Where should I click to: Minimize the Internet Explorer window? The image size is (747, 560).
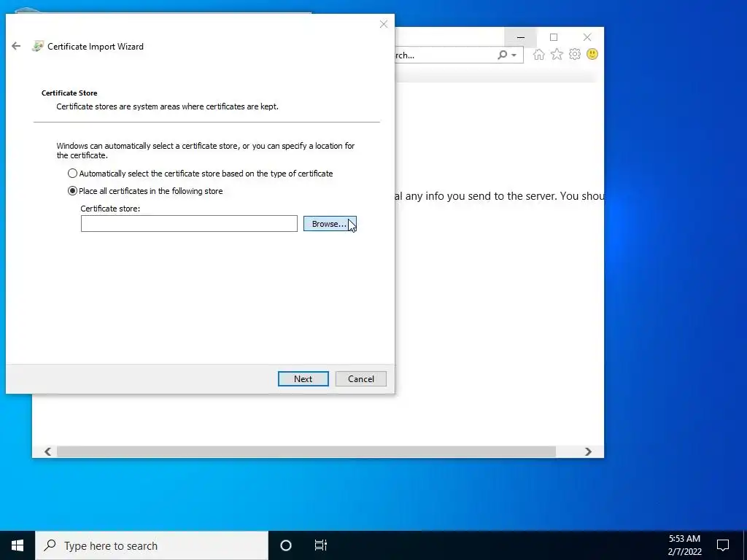click(x=521, y=37)
